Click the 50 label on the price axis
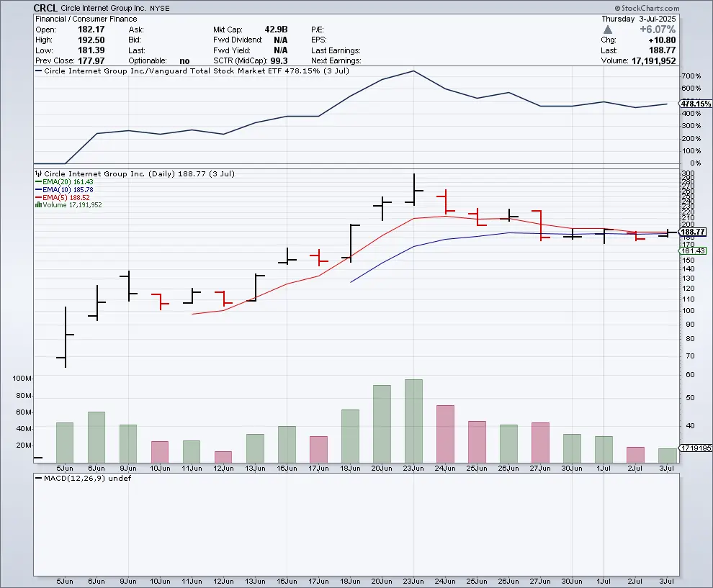713x588 pixels. 690,397
